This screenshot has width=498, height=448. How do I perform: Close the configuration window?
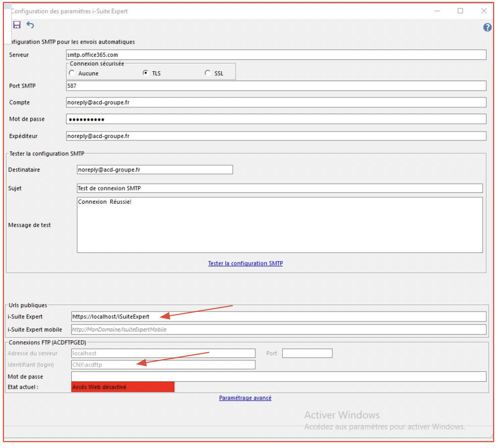pyautogui.click(x=483, y=11)
